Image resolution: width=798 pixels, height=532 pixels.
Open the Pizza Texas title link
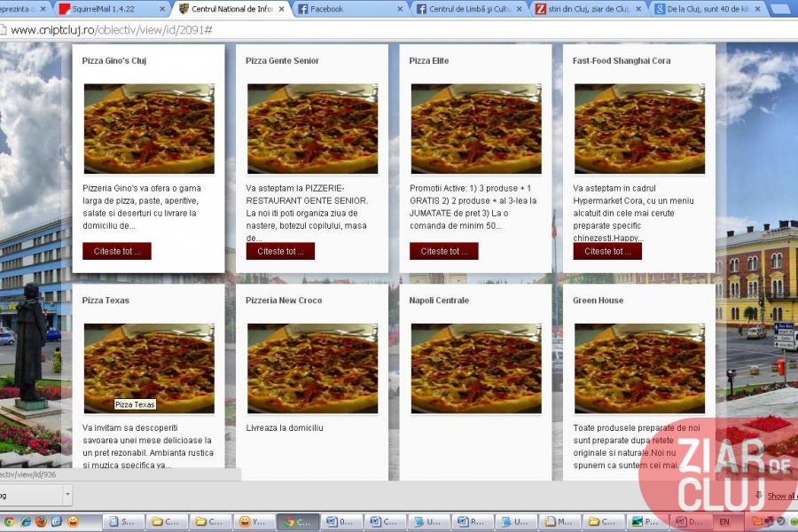click(x=106, y=301)
